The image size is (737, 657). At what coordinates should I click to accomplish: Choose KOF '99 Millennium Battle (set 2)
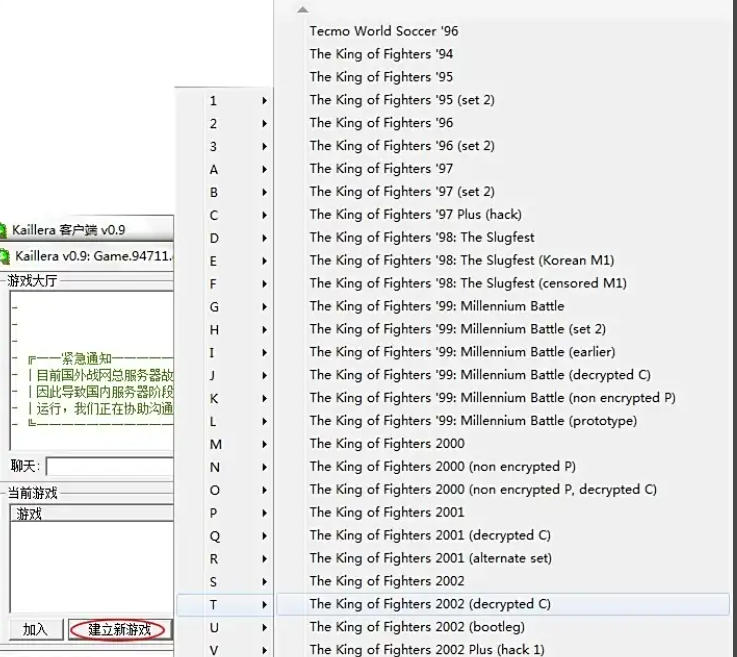tap(503, 329)
